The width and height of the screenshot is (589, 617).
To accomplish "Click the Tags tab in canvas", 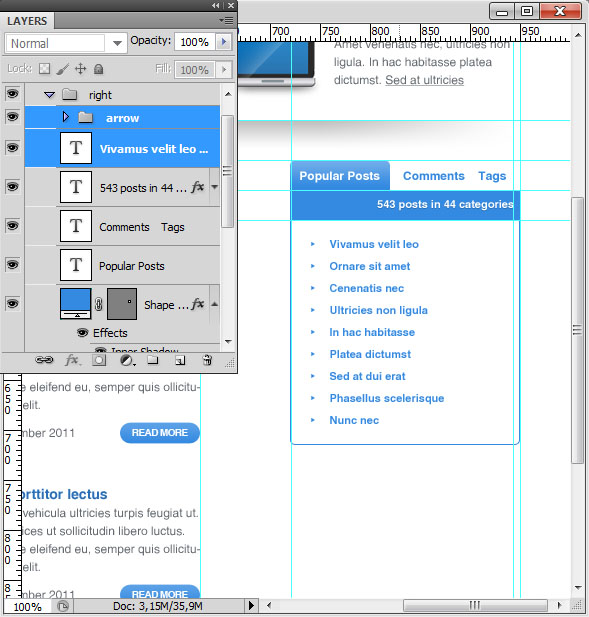I will [x=492, y=176].
